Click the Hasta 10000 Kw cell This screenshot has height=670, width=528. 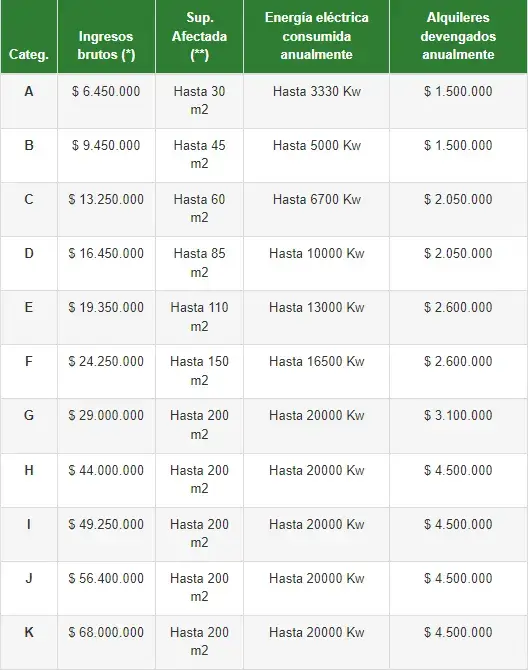click(317, 253)
